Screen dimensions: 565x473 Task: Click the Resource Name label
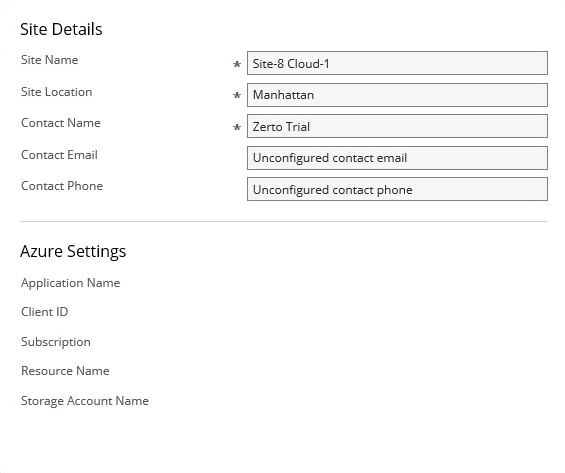point(65,371)
